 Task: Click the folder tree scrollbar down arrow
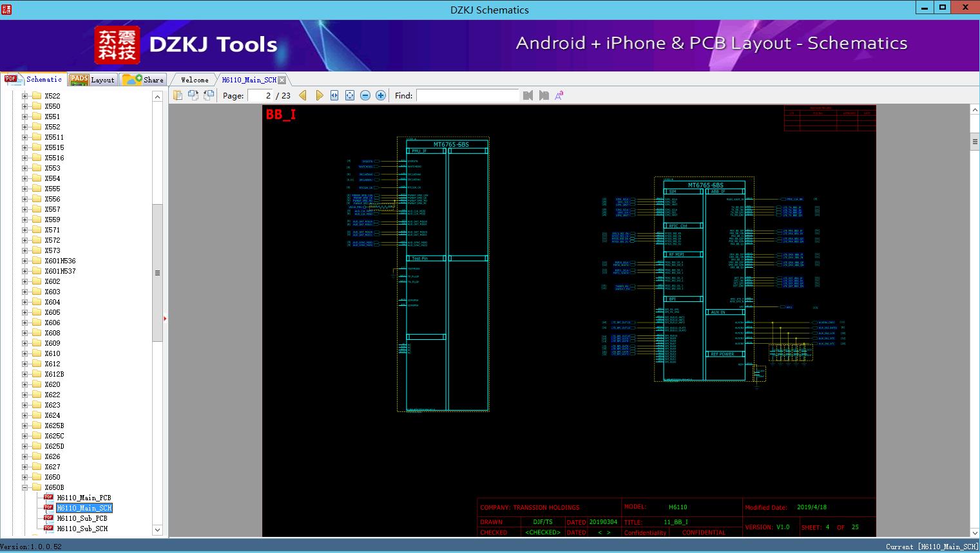pyautogui.click(x=157, y=530)
